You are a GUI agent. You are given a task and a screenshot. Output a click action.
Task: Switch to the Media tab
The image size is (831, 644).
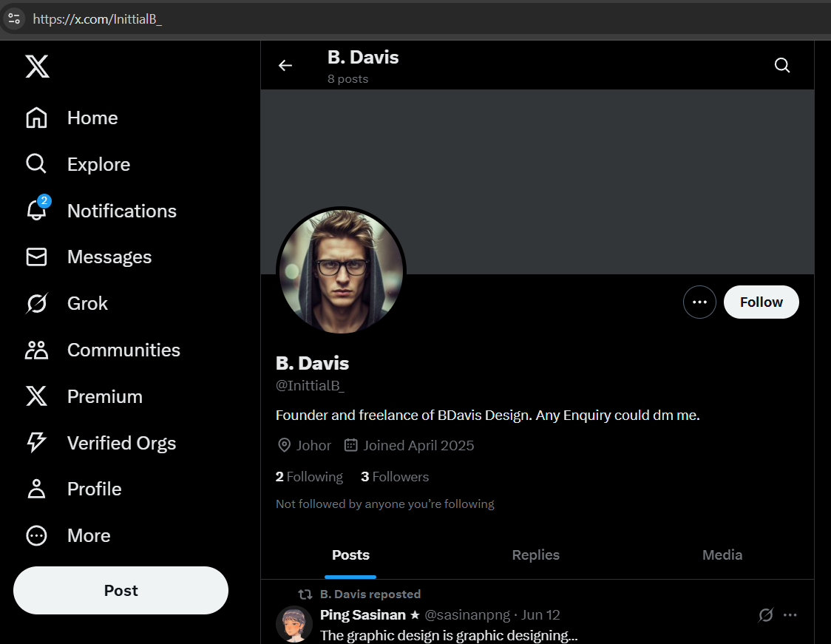point(722,555)
